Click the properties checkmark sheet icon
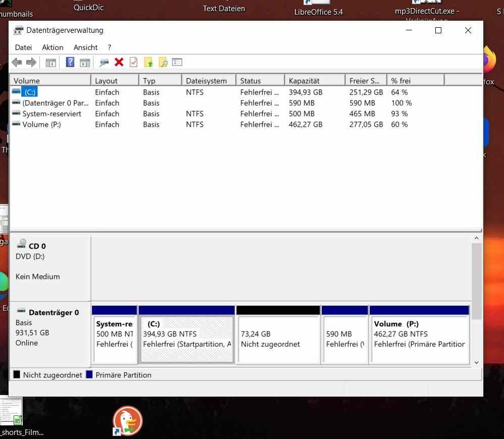This screenshot has height=439, width=504. 133,62
